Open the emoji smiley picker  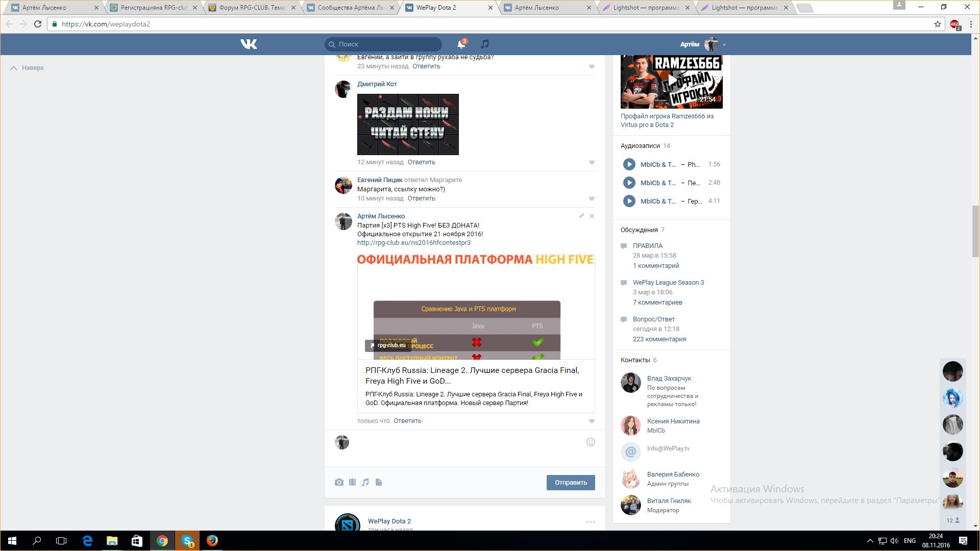click(x=591, y=442)
